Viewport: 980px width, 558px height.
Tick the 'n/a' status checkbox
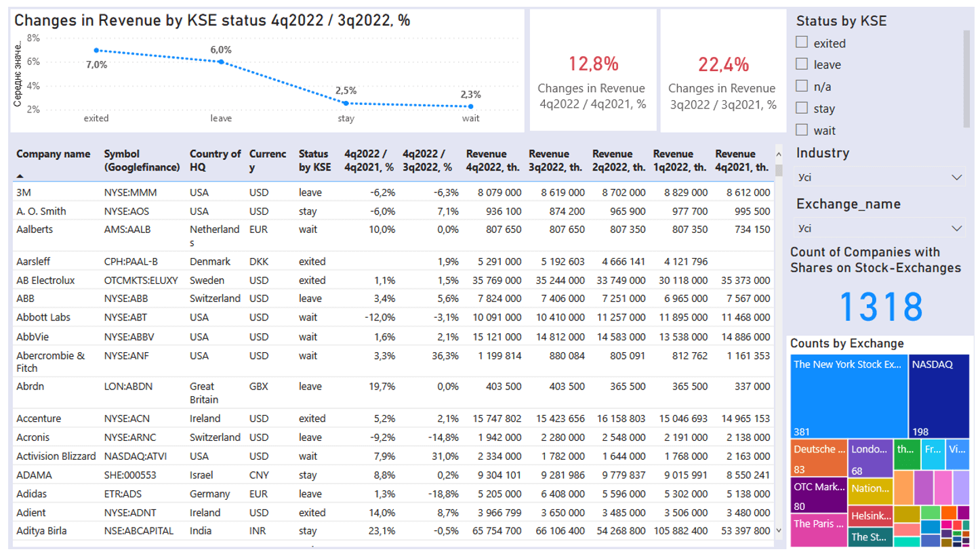802,86
